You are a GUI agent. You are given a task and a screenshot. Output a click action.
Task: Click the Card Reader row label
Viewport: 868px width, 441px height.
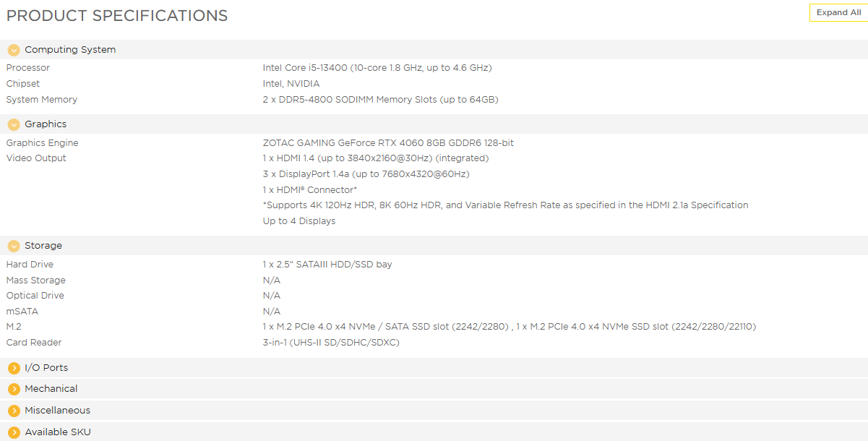pos(34,343)
